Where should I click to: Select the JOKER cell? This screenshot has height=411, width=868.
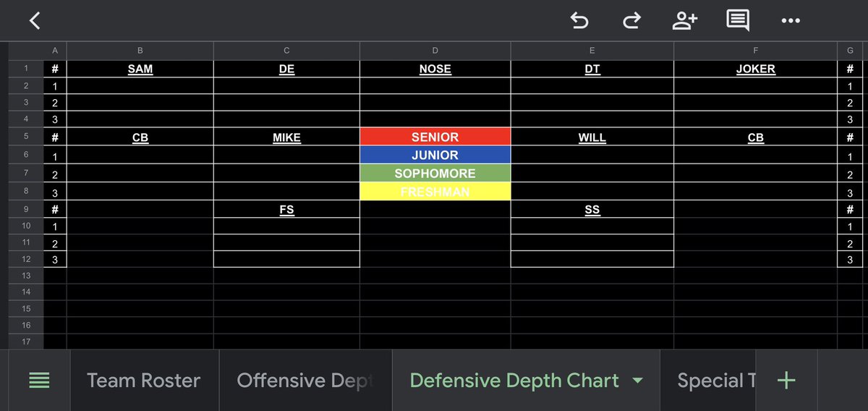click(755, 69)
